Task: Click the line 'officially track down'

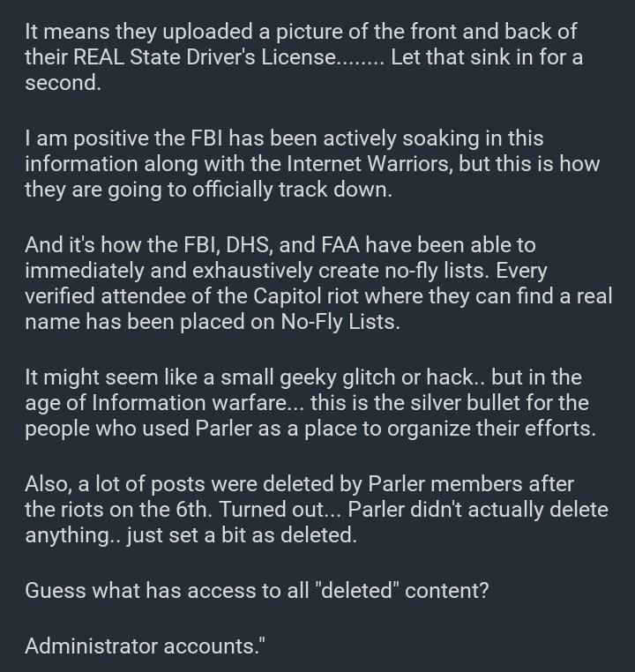Action: point(292,190)
